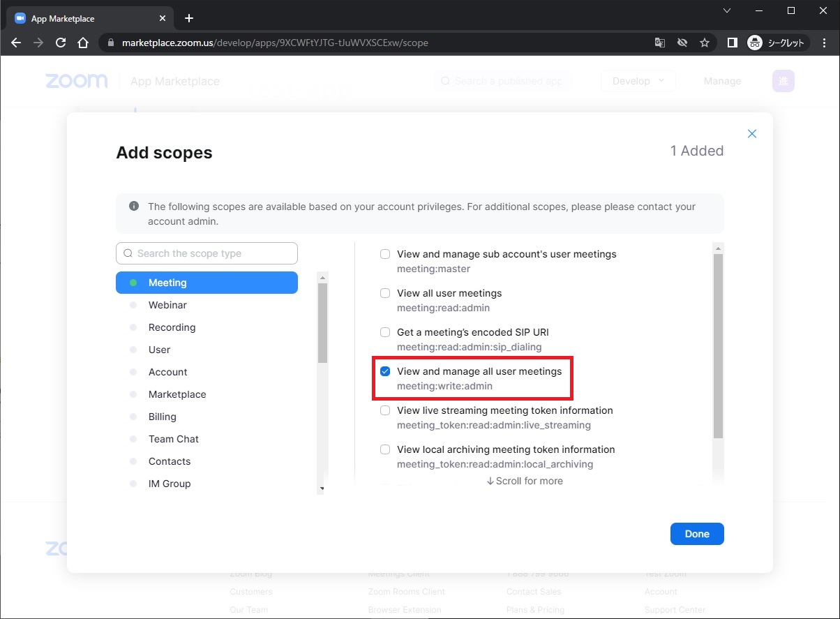Screen dimensions: 840x619
Task: Go to the browser home icon
Action: (x=83, y=43)
